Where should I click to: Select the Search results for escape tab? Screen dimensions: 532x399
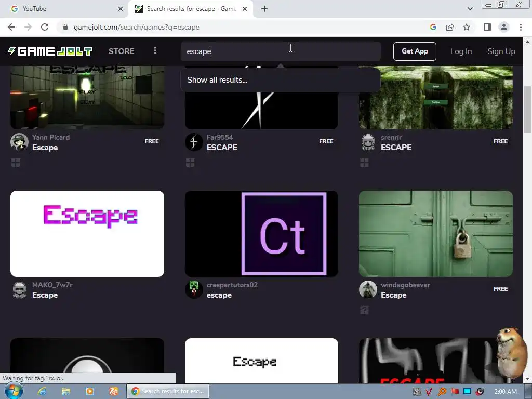[191, 9]
